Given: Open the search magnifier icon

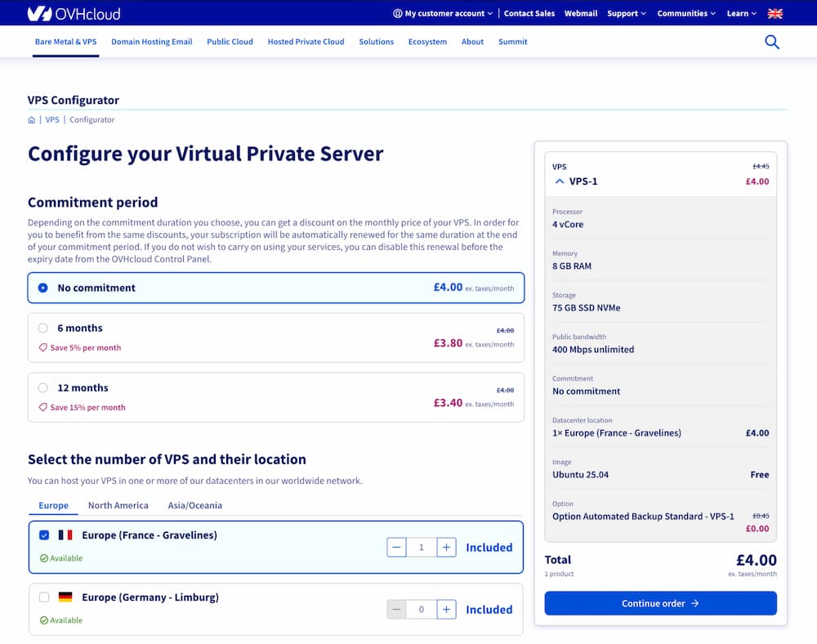Looking at the screenshot, I should [771, 42].
